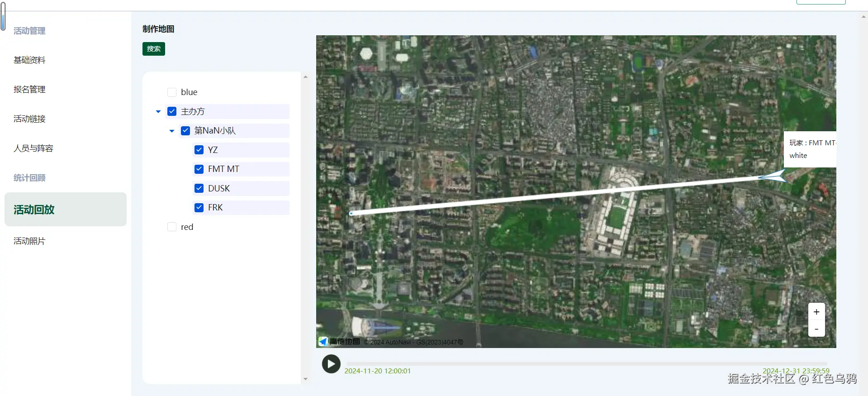The width and height of the screenshot is (868, 396).
Task: Collapse the 主办方 tree node
Action: [158, 111]
